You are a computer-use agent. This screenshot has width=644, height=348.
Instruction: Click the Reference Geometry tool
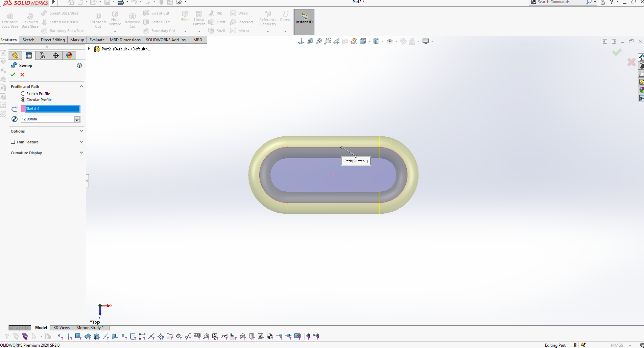tap(268, 18)
